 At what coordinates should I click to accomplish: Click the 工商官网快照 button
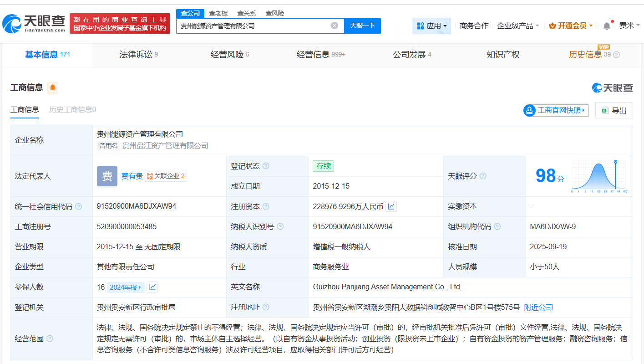tap(556, 110)
